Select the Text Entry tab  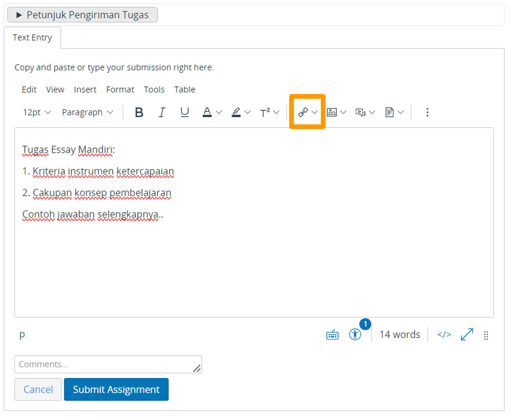point(32,37)
